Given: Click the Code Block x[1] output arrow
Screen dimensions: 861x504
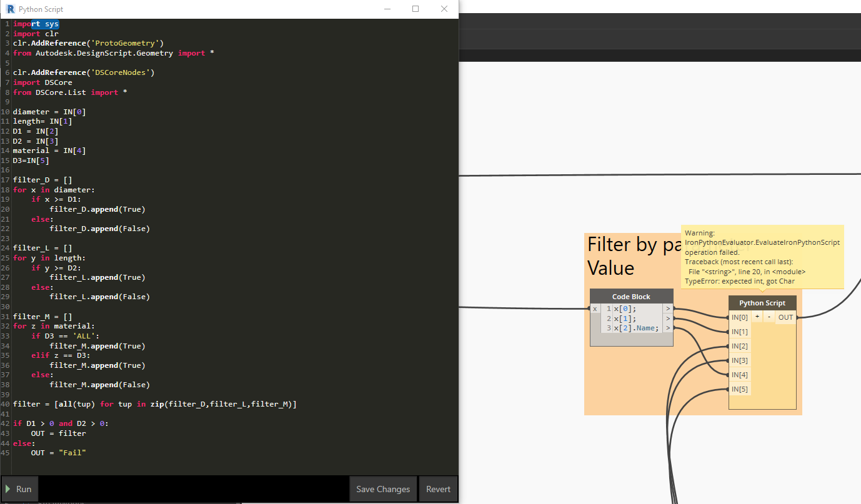Looking at the screenshot, I should [x=668, y=318].
